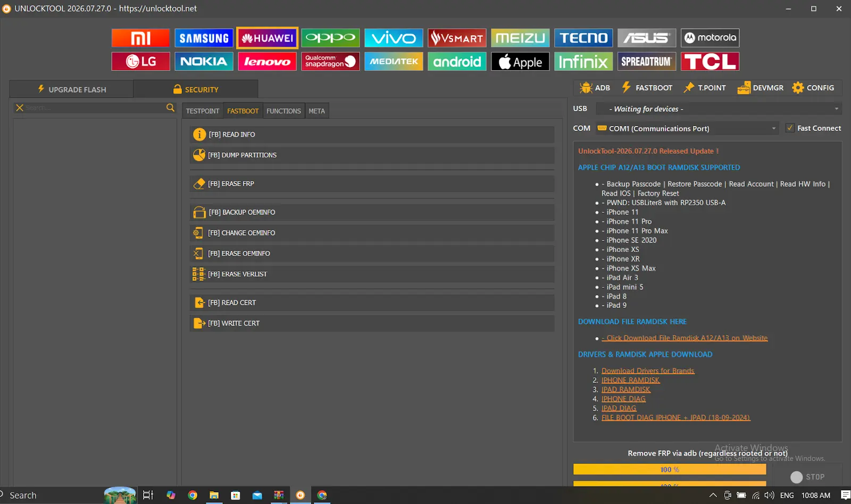
Task: Pick the LG brand tile
Action: [140, 61]
